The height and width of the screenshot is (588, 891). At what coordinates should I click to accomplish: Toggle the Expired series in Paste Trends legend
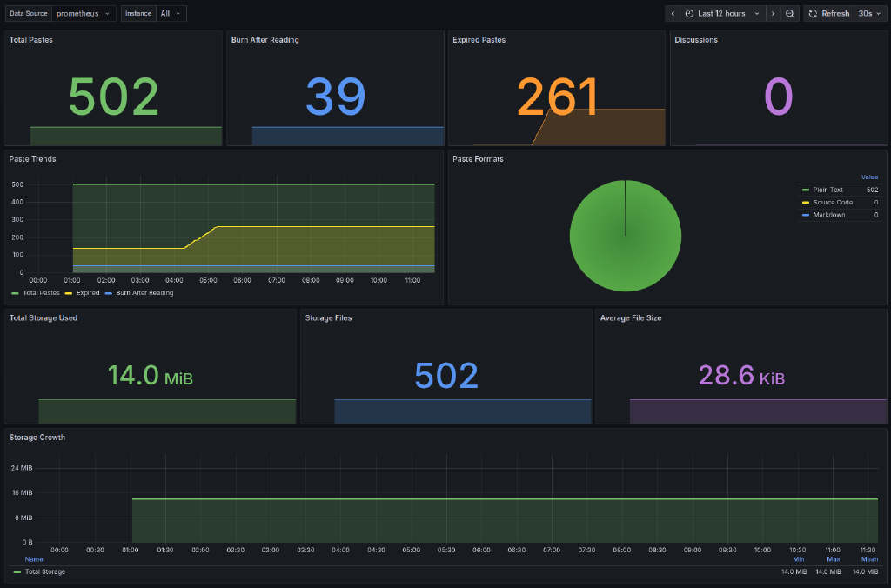[x=87, y=292]
